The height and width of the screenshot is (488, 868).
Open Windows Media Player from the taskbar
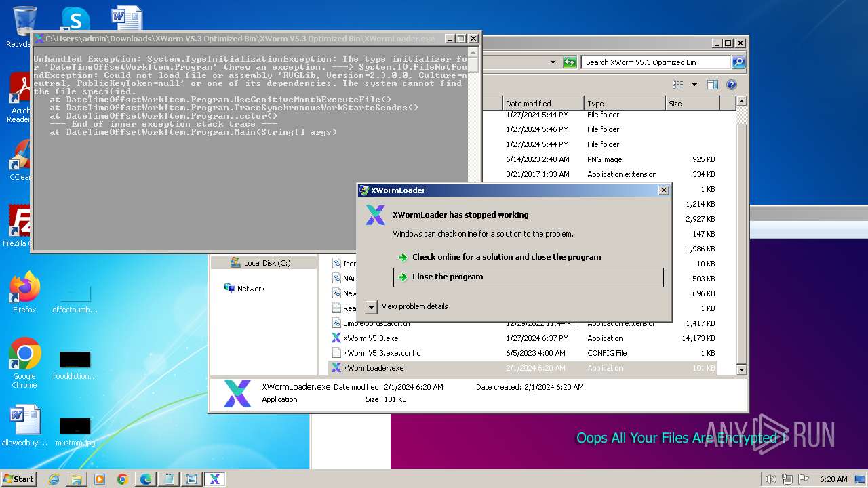100,479
